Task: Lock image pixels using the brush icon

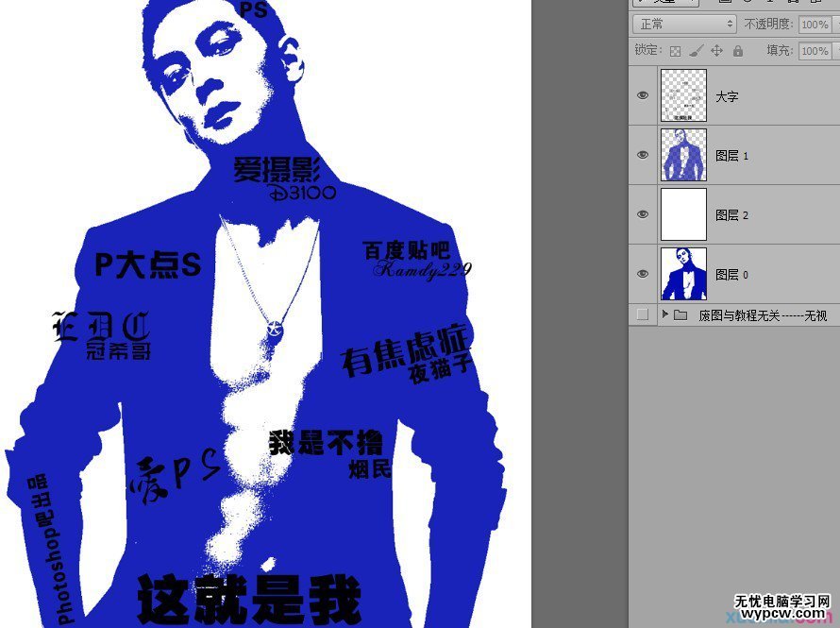Action: pos(696,51)
